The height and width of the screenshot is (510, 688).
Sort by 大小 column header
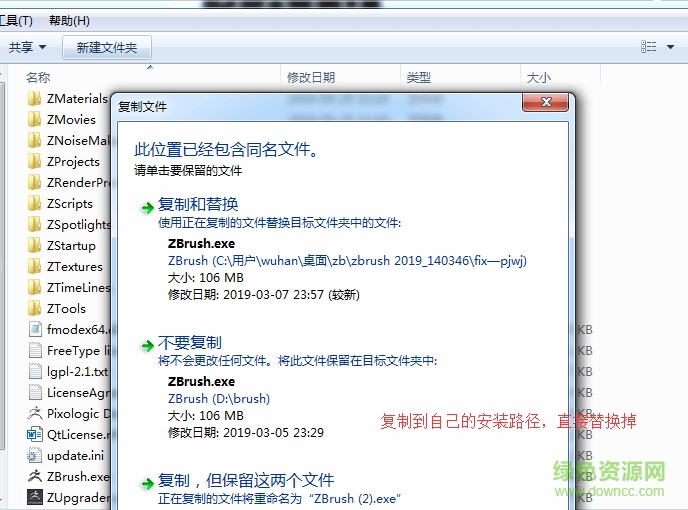pos(538,78)
